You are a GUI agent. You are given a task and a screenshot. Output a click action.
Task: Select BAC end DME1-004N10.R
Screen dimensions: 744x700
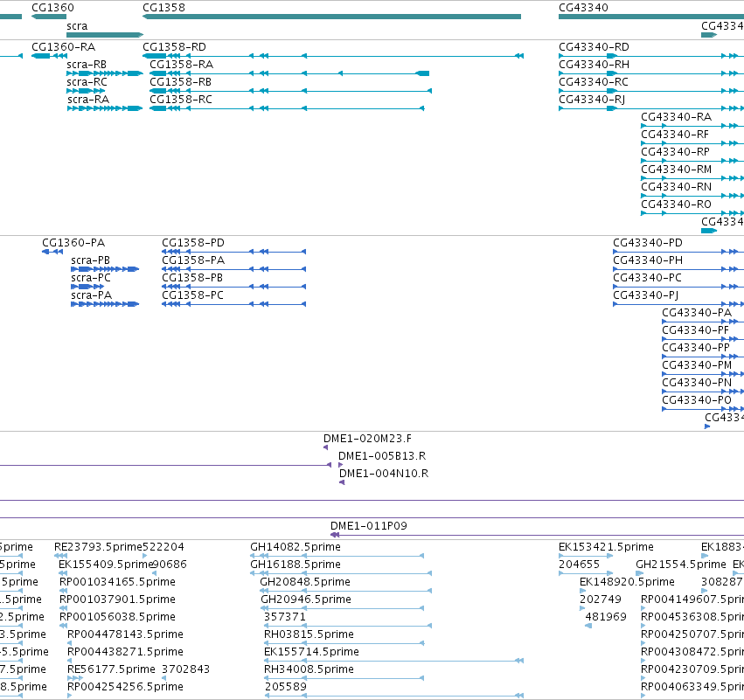pos(384,474)
